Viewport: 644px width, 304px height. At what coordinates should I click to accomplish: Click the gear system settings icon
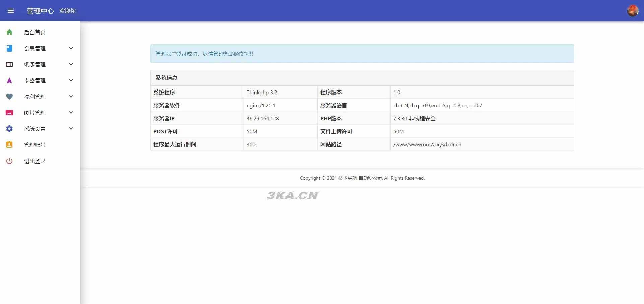(9, 129)
